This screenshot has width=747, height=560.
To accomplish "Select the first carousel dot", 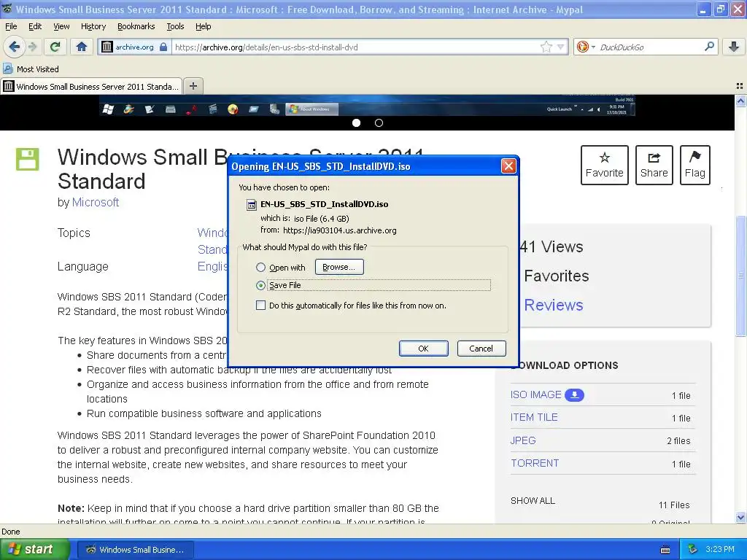I will tap(356, 122).
